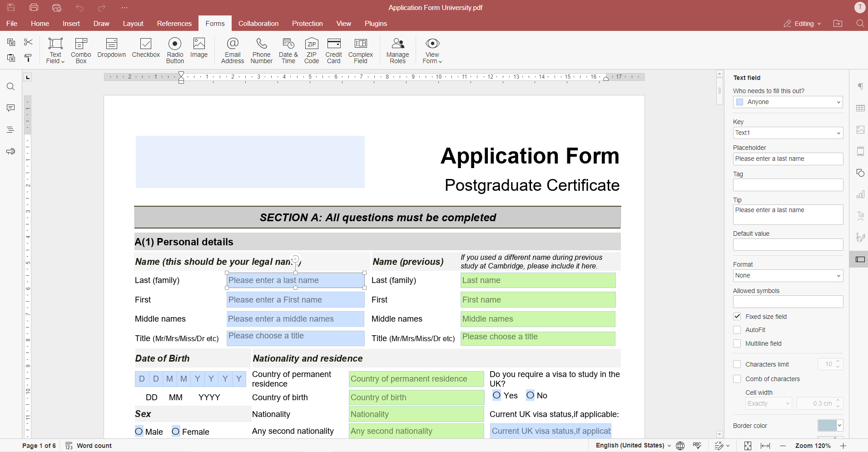Enable the Multiline field checkbox
868x452 pixels.
(x=737, y=344)
